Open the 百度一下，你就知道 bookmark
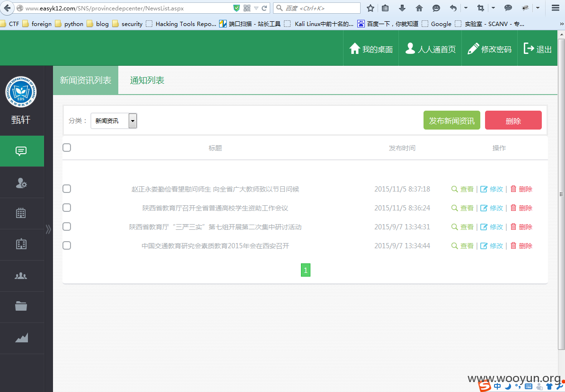Viewport: 565px width, 392px height. [388, 24]
